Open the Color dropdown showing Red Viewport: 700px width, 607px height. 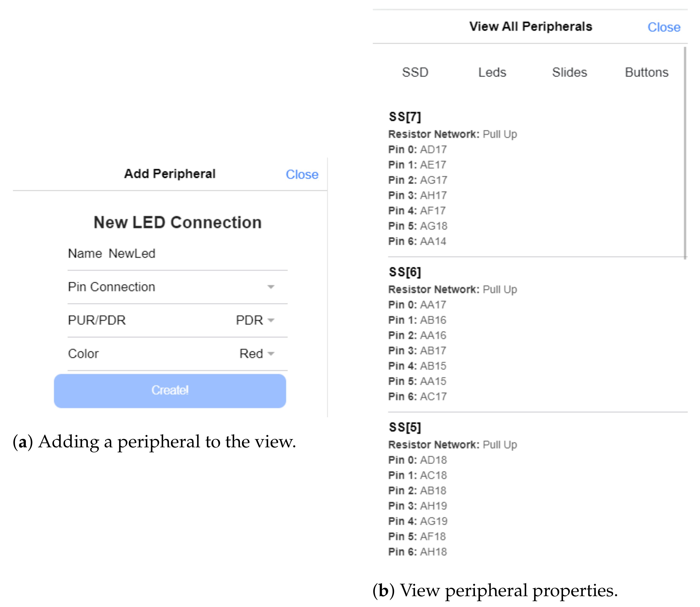pos(257,354)
